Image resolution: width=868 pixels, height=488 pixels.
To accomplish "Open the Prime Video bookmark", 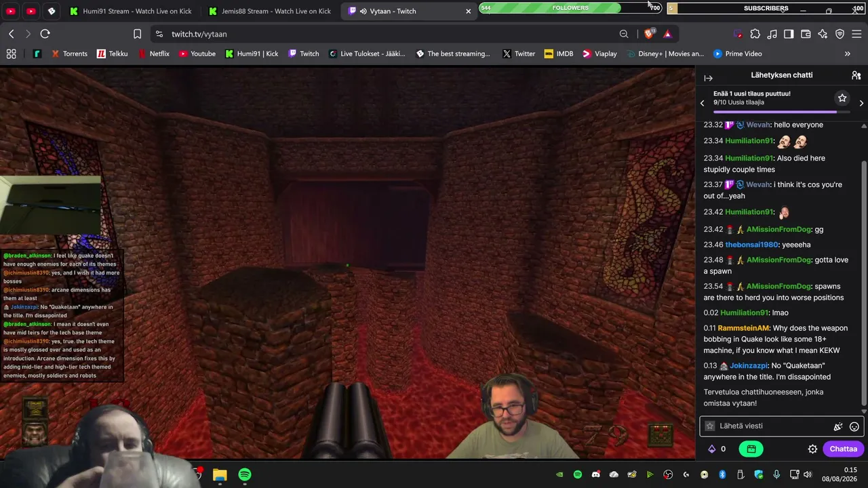I will point(738,54).
